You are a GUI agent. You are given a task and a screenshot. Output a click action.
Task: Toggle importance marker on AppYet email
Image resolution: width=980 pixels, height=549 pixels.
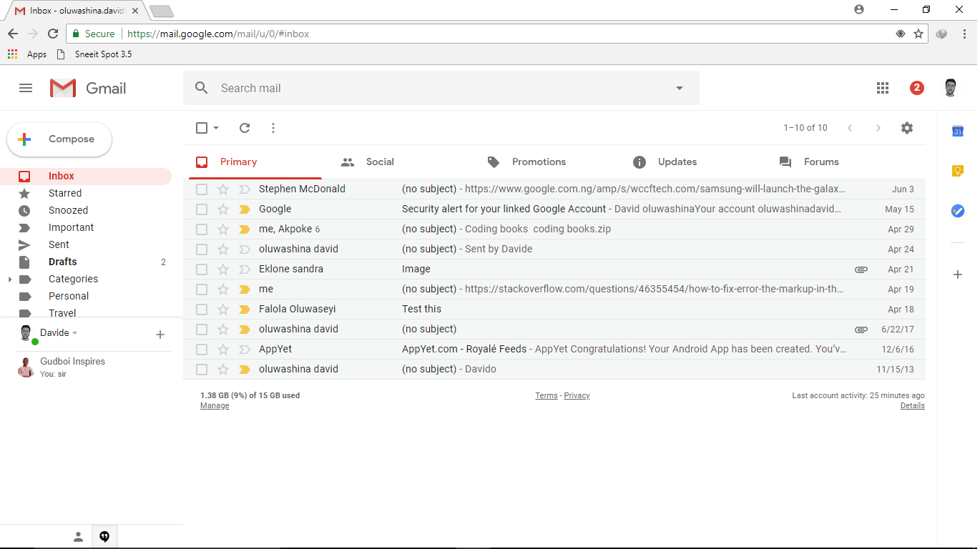pos(244,350)
